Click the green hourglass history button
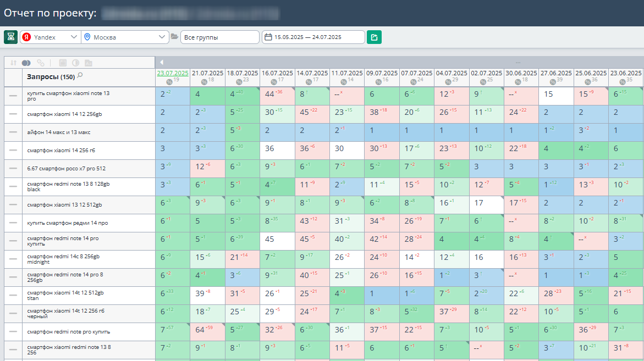This screenshot has height=361, width=644. coord(10,37)
